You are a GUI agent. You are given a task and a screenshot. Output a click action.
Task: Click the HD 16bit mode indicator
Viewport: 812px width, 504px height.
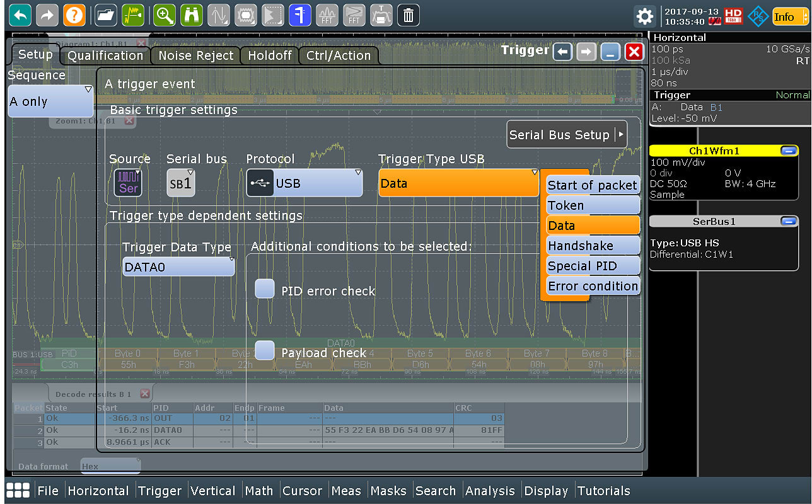(x=733, y=16)
